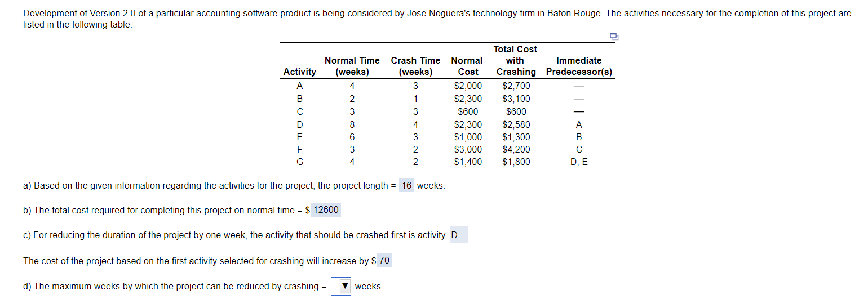This screenshot has width=868, height=308.
Task: Click the Normal Cost column header
Action: tap(467, 66)
